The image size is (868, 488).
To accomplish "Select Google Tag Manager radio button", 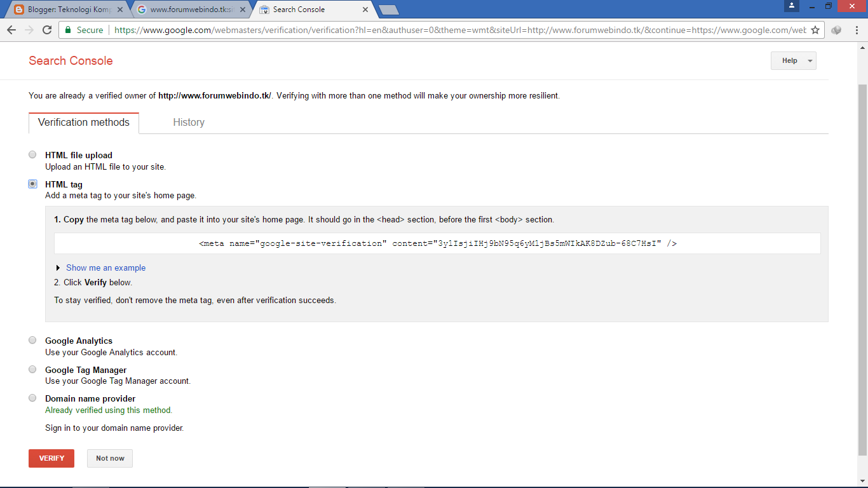I will [x=32, y=369].
